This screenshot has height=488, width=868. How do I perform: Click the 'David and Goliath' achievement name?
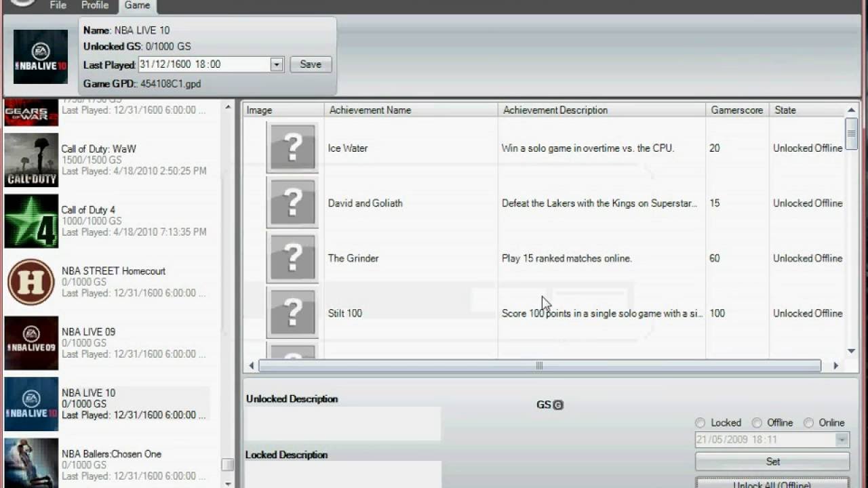(366, 203)
